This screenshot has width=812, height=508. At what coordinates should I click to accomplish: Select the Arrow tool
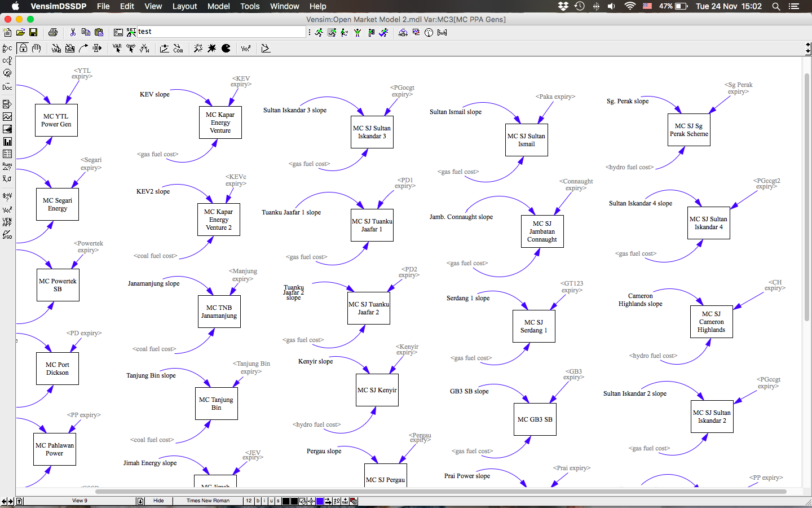pos(83,49)
